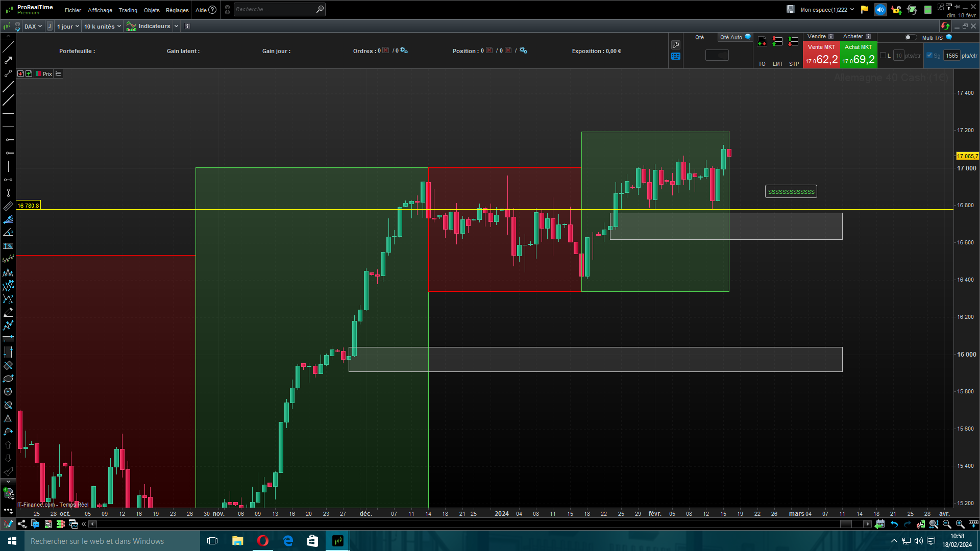980x551 pixels.
Task: Click the Recherche search field
Action: click(274, 9)
